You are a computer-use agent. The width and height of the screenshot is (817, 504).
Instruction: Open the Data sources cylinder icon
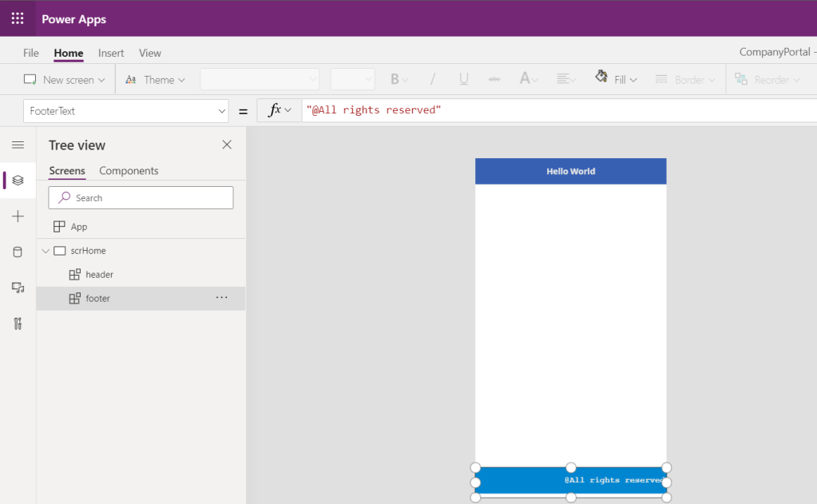tap(18, 252)
